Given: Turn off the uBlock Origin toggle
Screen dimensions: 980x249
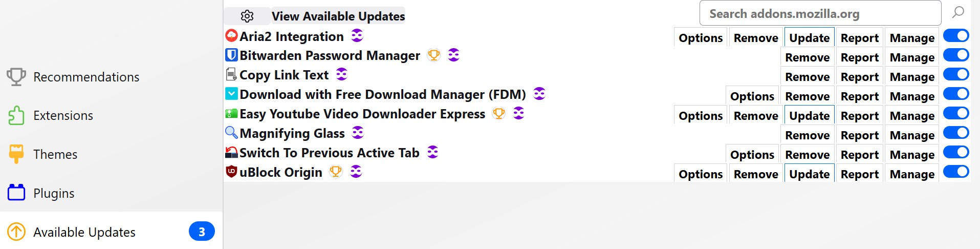Looking at the screenshot, I should pyautogui.click(x=955, y=172).
